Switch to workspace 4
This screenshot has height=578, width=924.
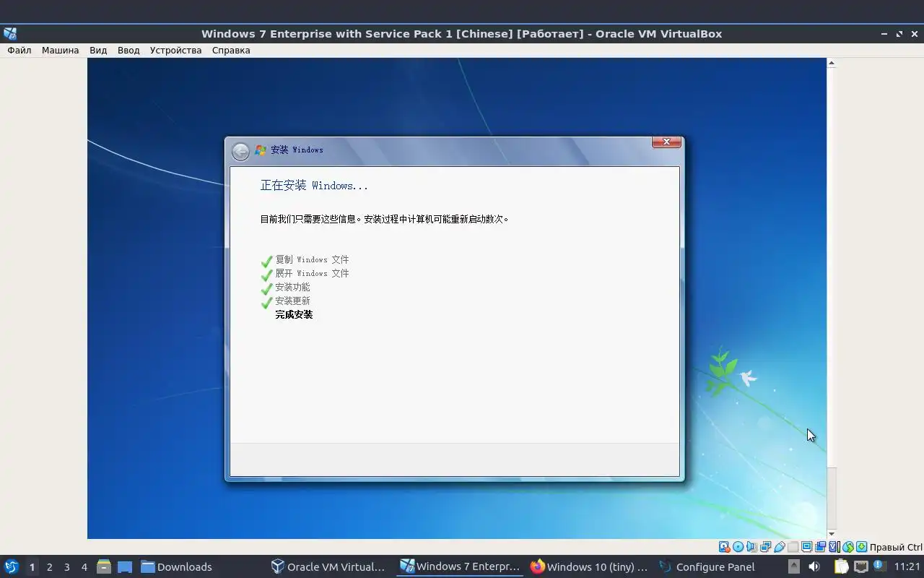(x=84, y=567)
